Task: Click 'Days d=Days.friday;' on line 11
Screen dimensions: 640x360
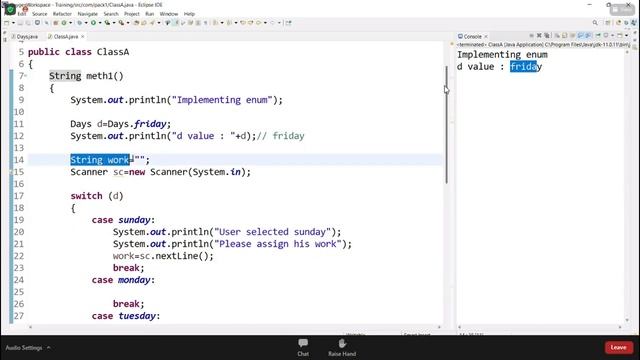Action: [x=120, y=124]
